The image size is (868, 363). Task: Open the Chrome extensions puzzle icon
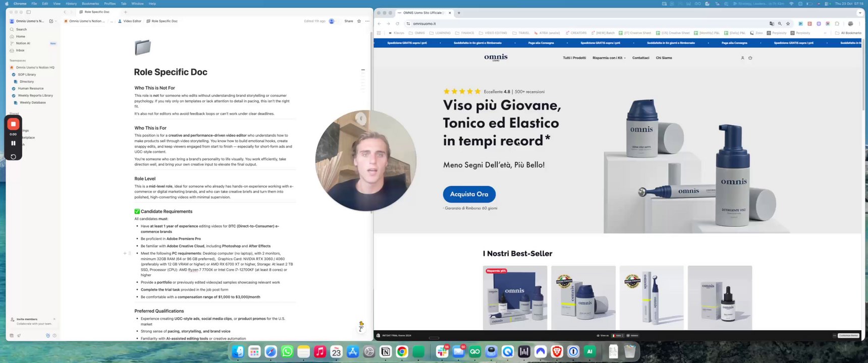coord(837,24)
